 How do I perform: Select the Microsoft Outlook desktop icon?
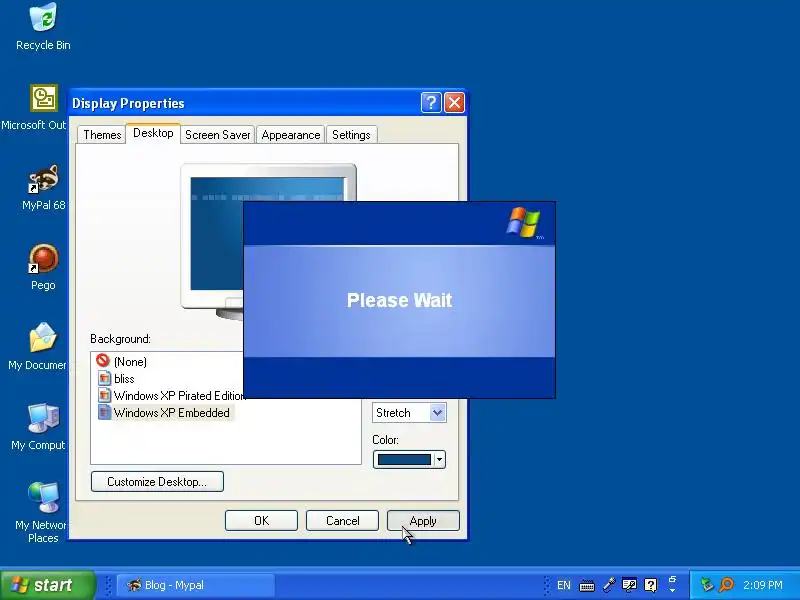[x=43, y=98]
